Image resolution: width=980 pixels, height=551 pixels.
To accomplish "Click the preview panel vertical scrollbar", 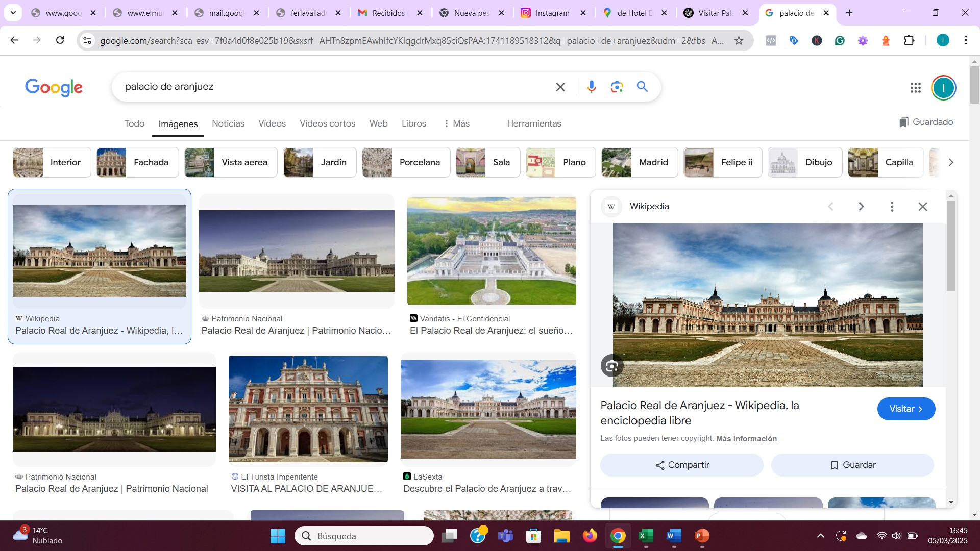I will point(951,246).
